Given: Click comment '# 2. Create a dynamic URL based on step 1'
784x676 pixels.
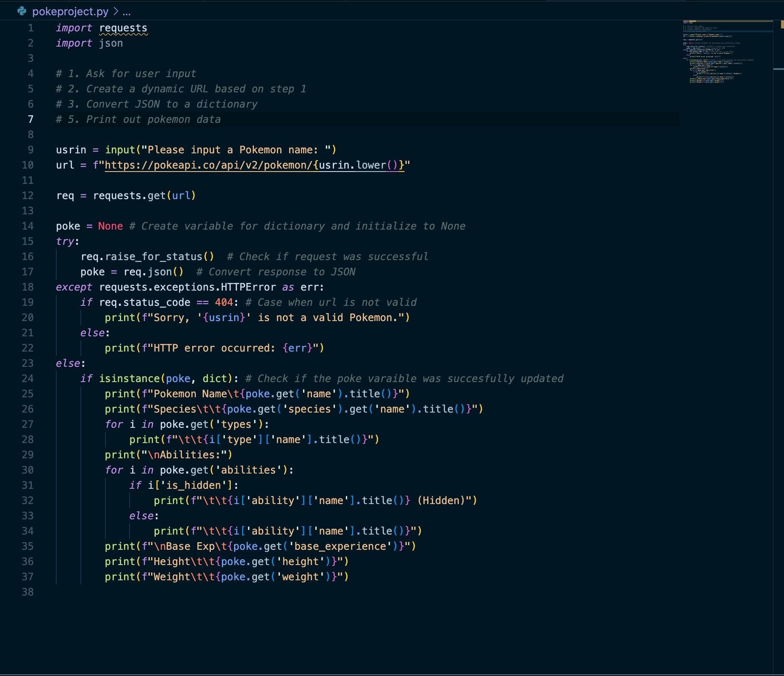Looking at the screenshot, I should coord(181,89).
